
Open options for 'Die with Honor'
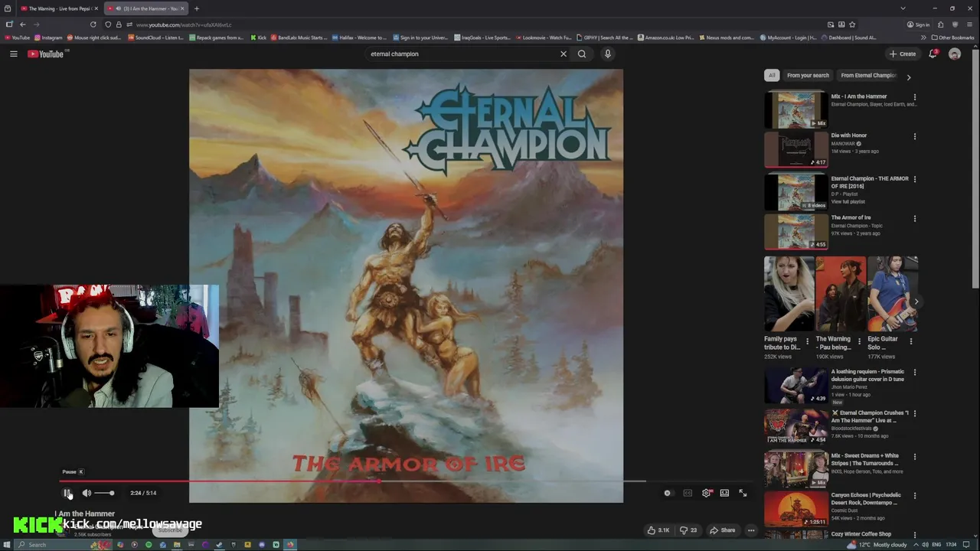click(914, 136)
